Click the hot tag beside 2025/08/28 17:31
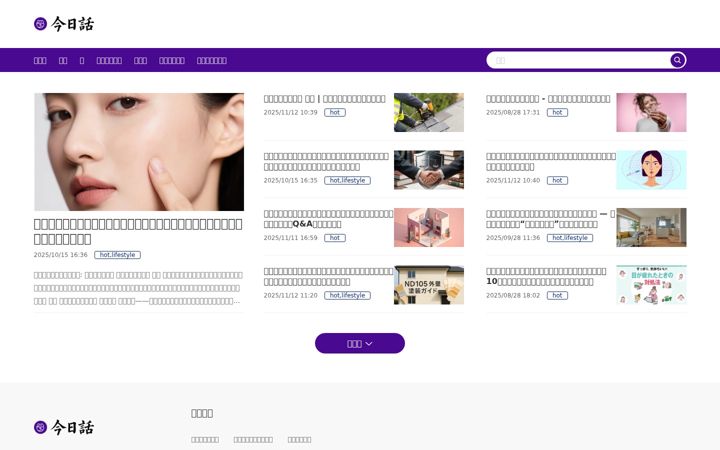This screenshot has width=720, height=450. tap(557, 112)
